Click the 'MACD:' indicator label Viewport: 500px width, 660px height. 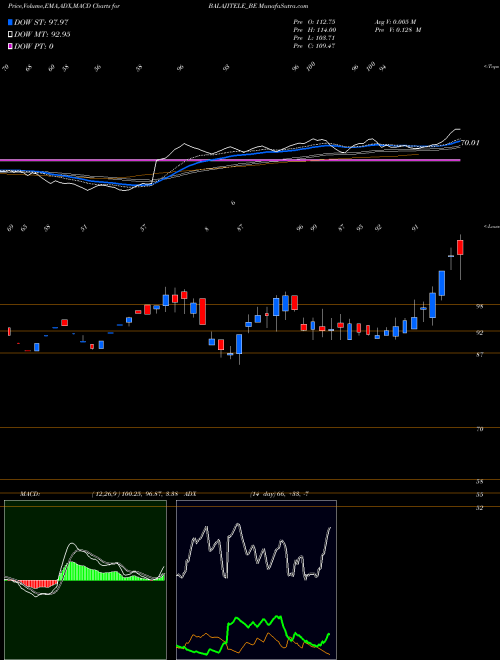[30, 494]
